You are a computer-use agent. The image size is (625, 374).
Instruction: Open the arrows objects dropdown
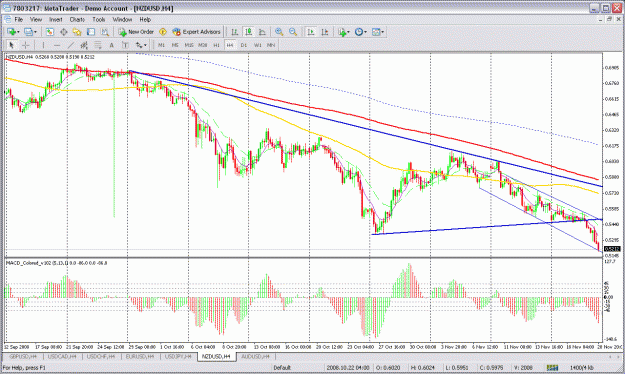coord(141,45)
